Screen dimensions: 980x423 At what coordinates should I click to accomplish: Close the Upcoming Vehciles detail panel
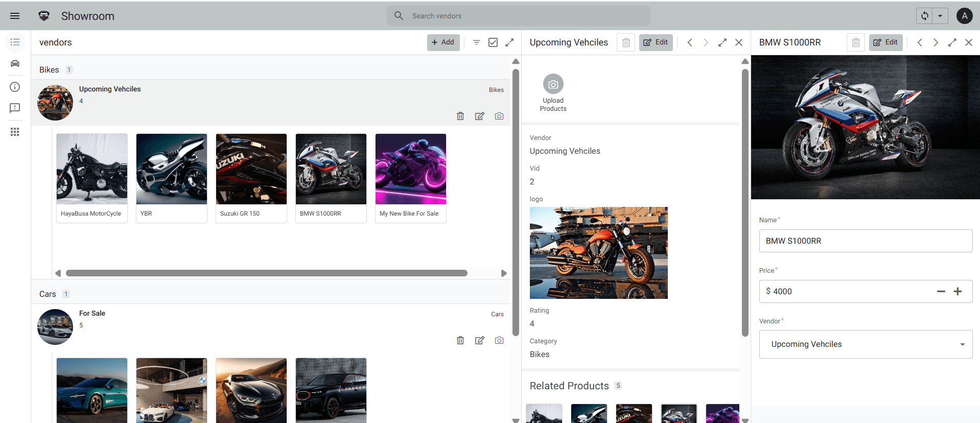[x=739, y=42]
